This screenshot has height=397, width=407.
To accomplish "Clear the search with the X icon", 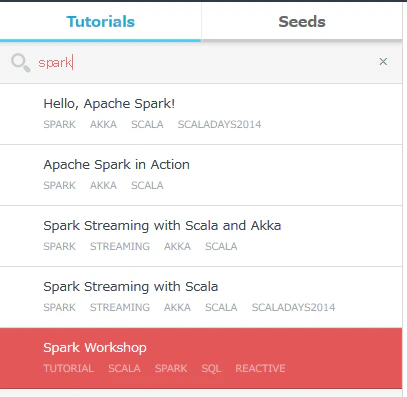I will 383,61.
